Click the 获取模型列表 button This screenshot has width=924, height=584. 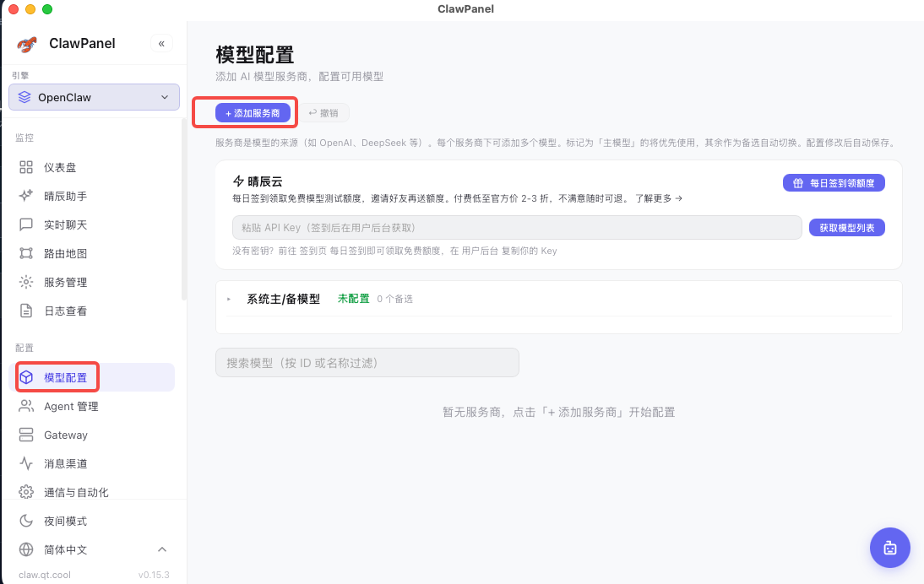coord(847,228)
